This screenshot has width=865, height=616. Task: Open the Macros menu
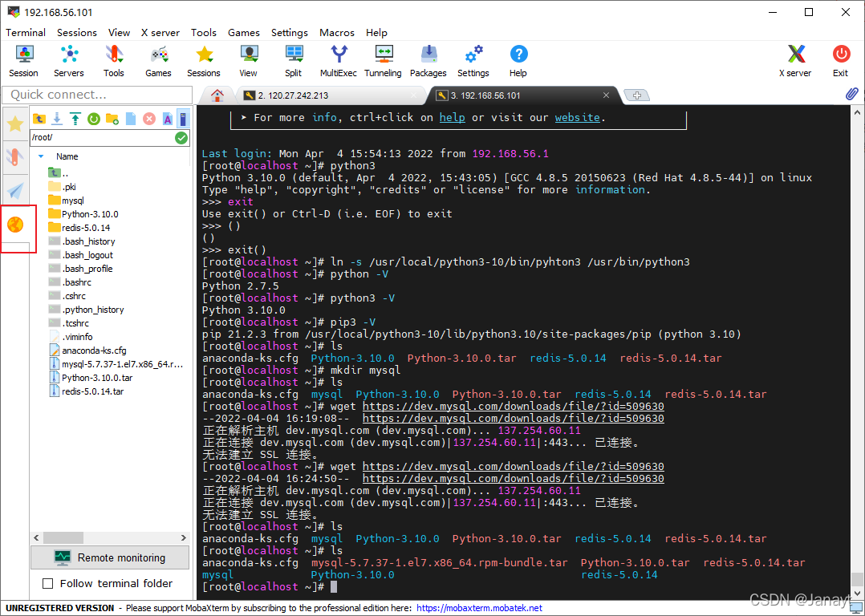click(337, 33)
